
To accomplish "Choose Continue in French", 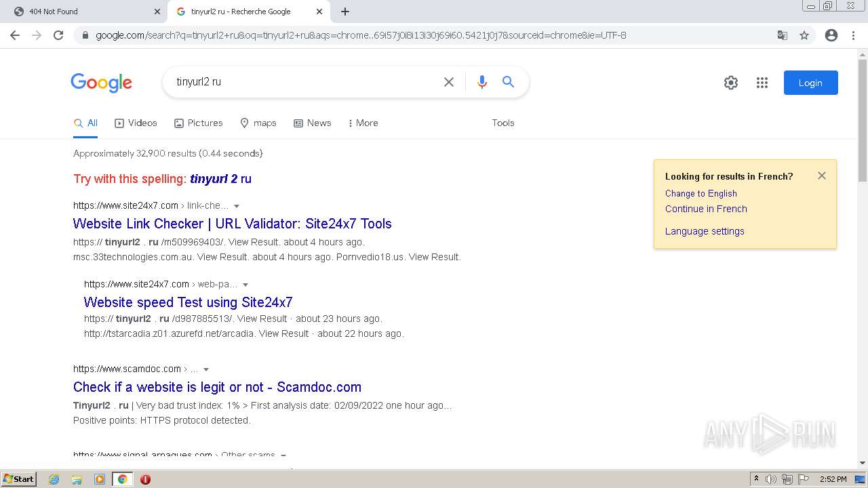I will [706, 209].
